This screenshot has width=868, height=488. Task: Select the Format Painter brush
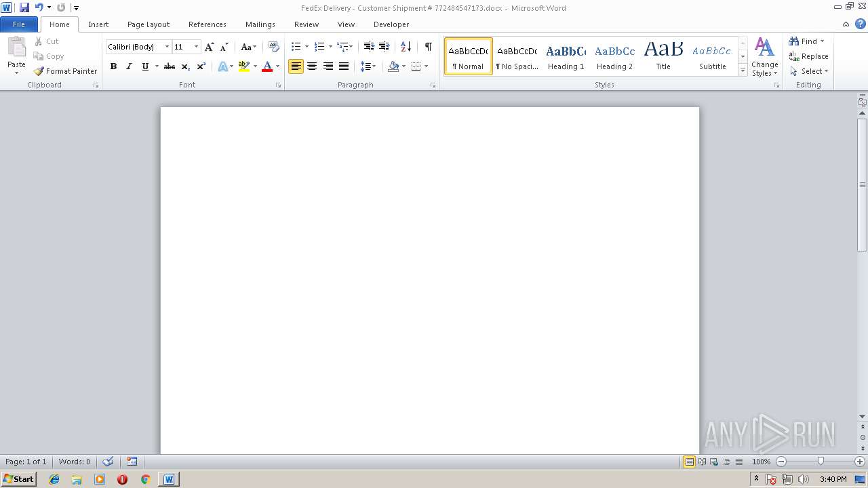[65, 71]
